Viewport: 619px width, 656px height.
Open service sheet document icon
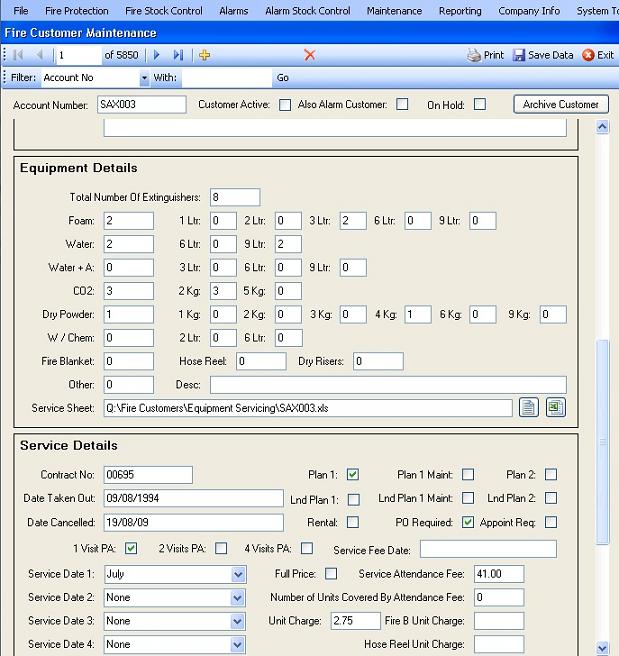click(x=529, y=407)
